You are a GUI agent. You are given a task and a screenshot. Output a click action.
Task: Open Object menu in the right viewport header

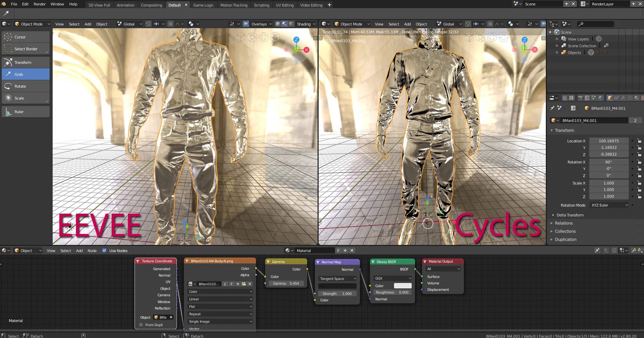coord(421,24)
